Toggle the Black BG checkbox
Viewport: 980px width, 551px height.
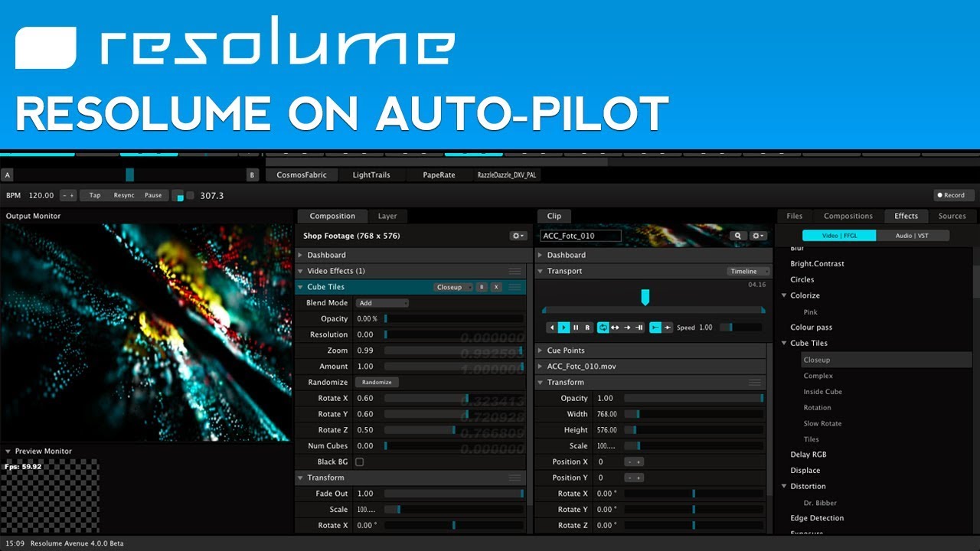click(359, 461)
